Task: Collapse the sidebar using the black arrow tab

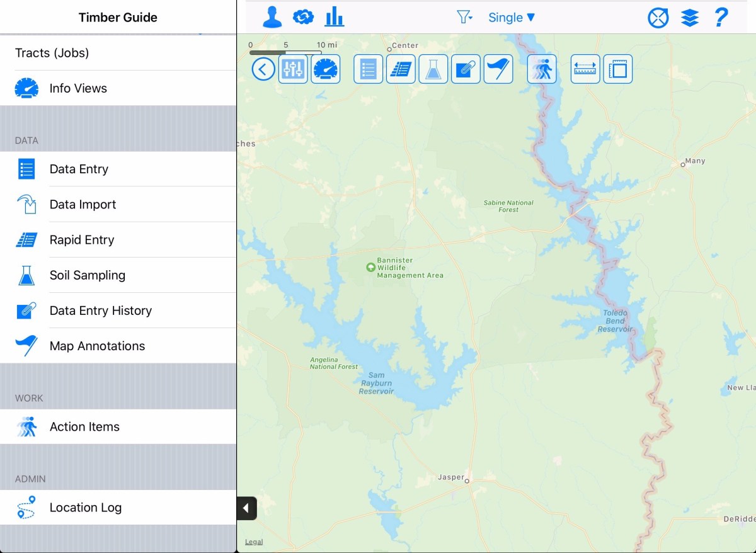Action: [246, 508]
